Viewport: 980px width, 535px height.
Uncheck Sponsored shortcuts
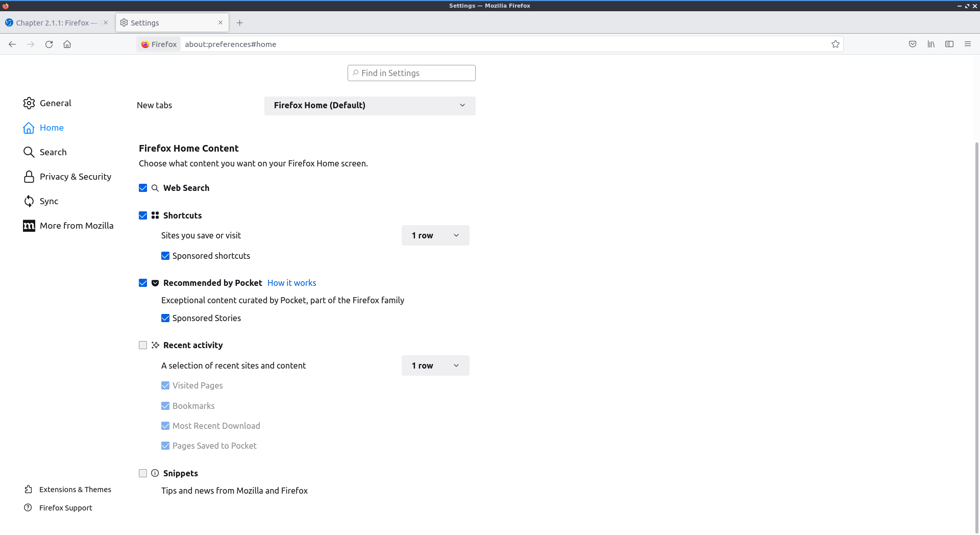coord(165,256)
